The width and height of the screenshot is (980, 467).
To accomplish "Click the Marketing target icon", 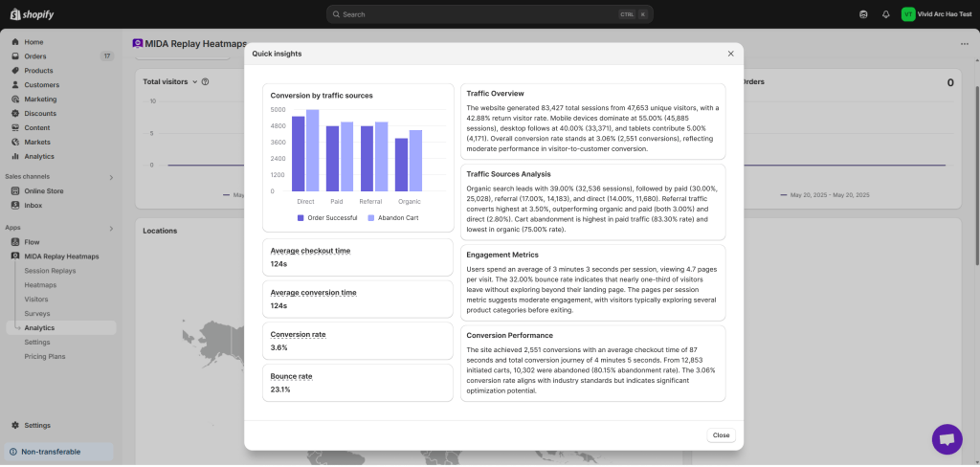I will [15, 100].
